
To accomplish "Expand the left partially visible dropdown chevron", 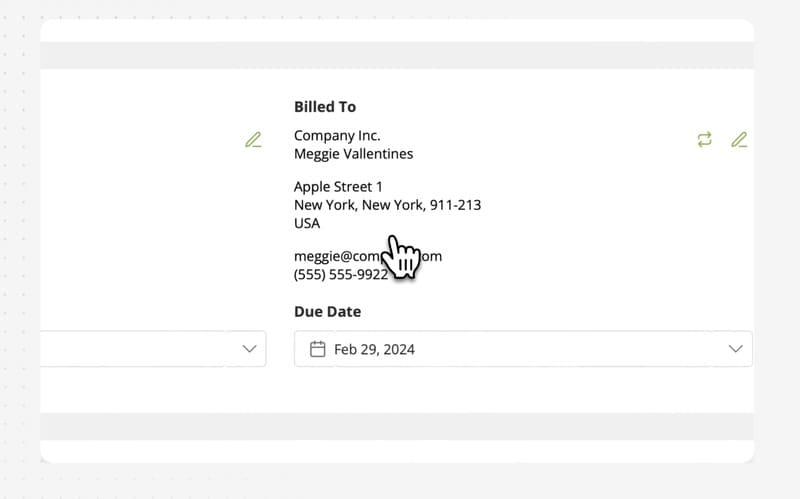I will 250,349.
